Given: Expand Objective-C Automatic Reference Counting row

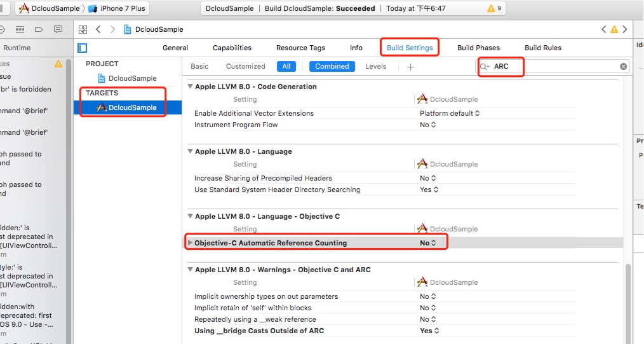Looking at the screenshot, I should (x=190, y=243).
